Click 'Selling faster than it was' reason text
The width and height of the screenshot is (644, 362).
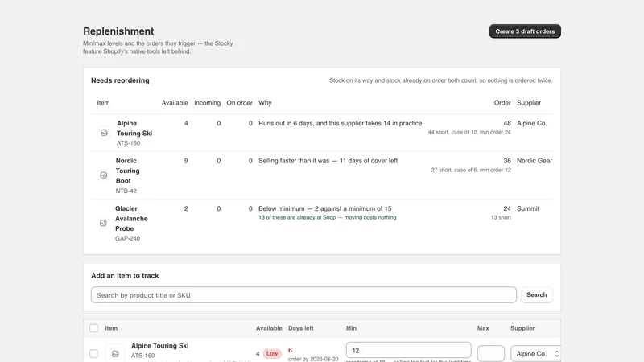click(x=328, y=161)
